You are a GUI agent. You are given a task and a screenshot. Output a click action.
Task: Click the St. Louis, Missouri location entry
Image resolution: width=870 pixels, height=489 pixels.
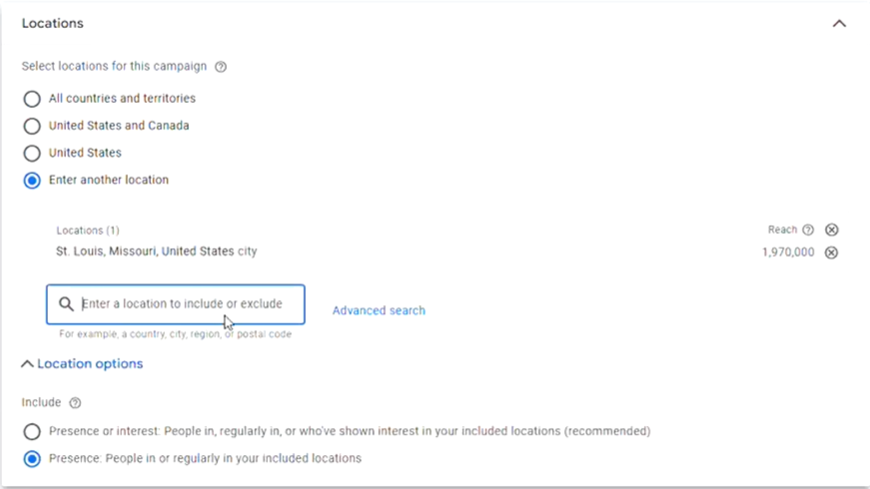pos(156,252)
